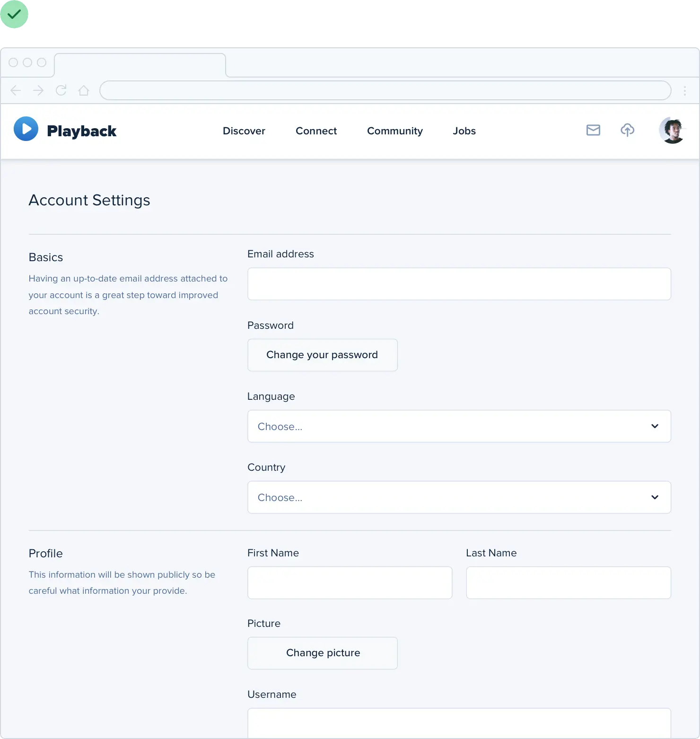Open the Discover menu item
Image resolution: width=700 pixels, height=739 pixels.
(x=244, y=131)
